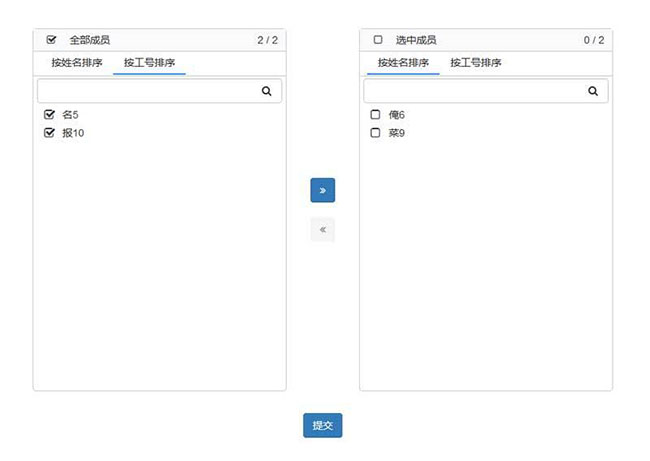This screenshot has width=650, height=461.
Task: Switch left panel to 按姓名排序 tab
Action: [x=77, y=62]
